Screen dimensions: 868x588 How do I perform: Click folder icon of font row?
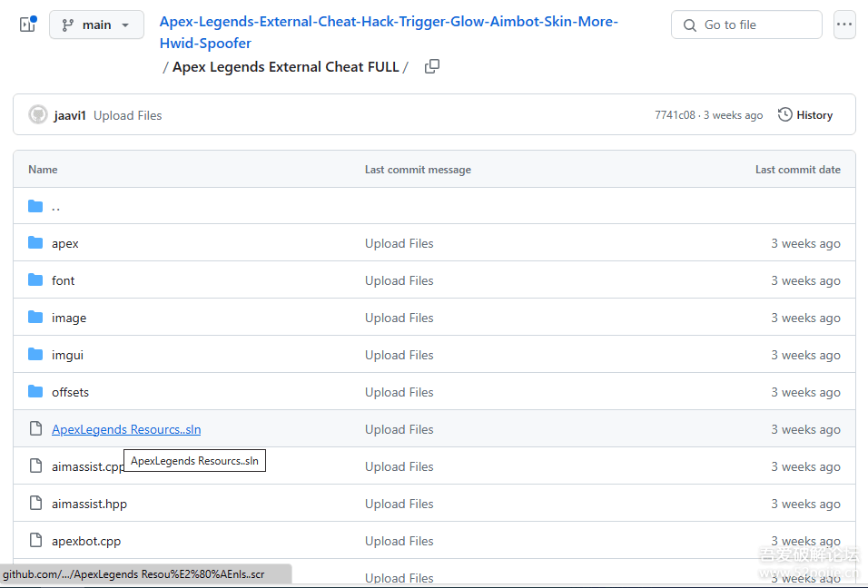point(35,279)
